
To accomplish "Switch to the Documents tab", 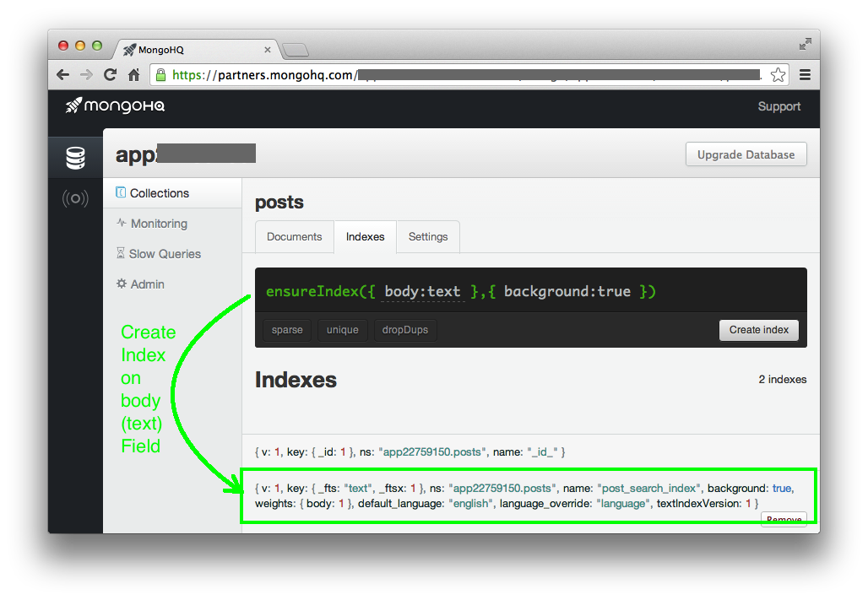I will (294, 237).
